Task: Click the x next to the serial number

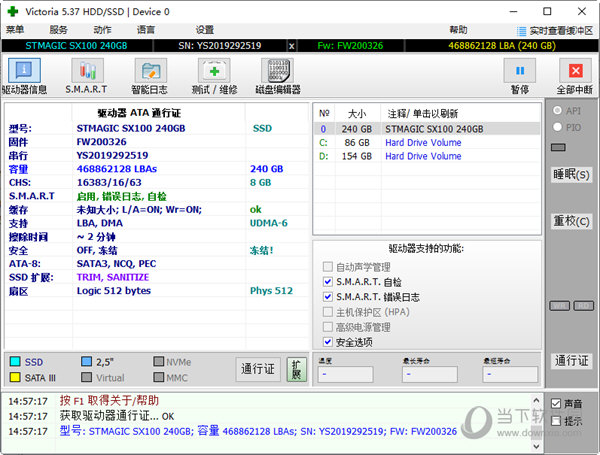Action: point(292,46)
